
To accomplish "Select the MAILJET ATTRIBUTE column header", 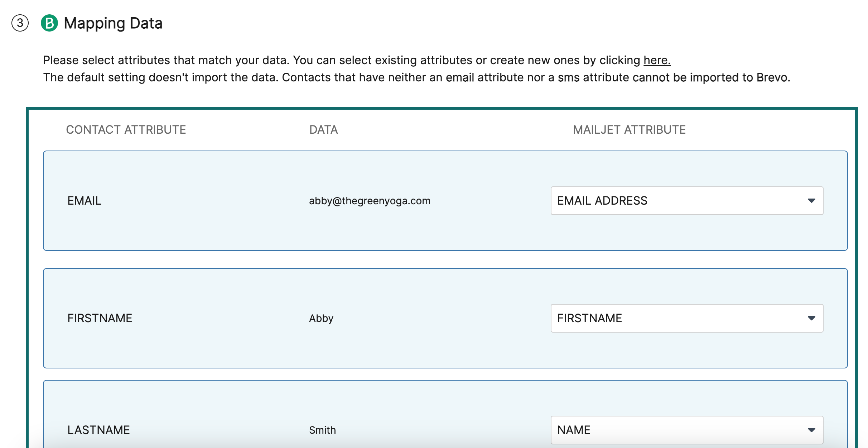I will pyautogui.click(x=630, y=130).
